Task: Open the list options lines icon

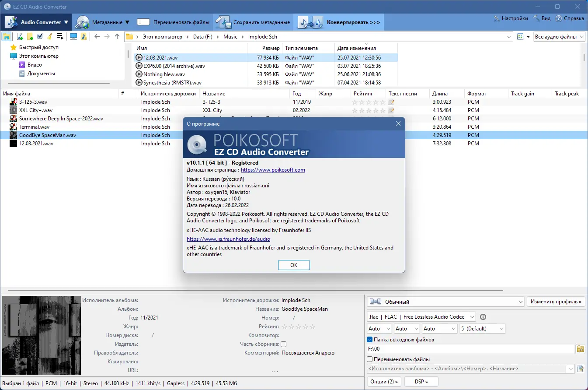Action: pos(60,37)
